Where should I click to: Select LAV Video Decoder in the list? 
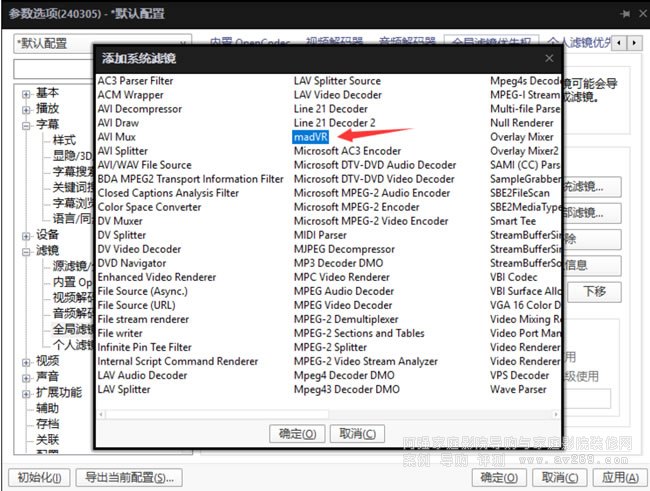coord(337,95)
